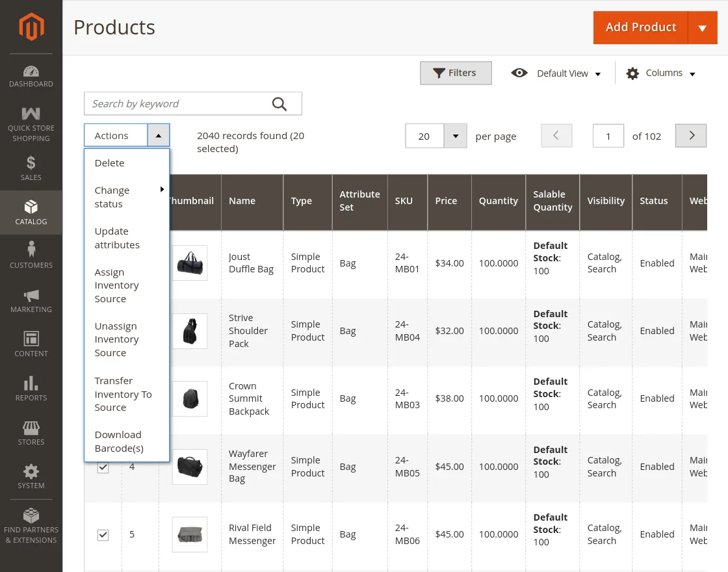Open the Stores sidebar icon
The image size is (728, 572).
31,430
